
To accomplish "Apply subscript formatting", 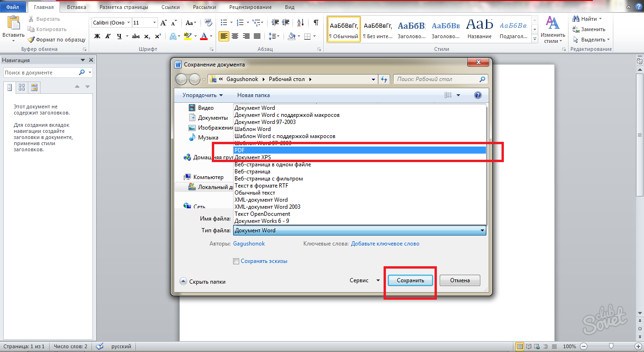I will pyautogui.click(x=147, y=36).
